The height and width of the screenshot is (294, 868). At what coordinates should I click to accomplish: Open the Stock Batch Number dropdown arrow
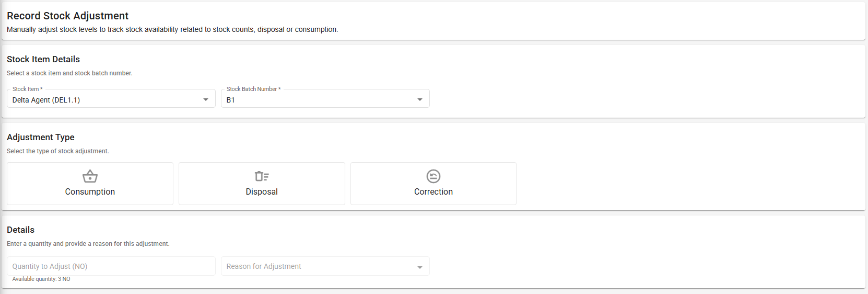tap(420, 99)
